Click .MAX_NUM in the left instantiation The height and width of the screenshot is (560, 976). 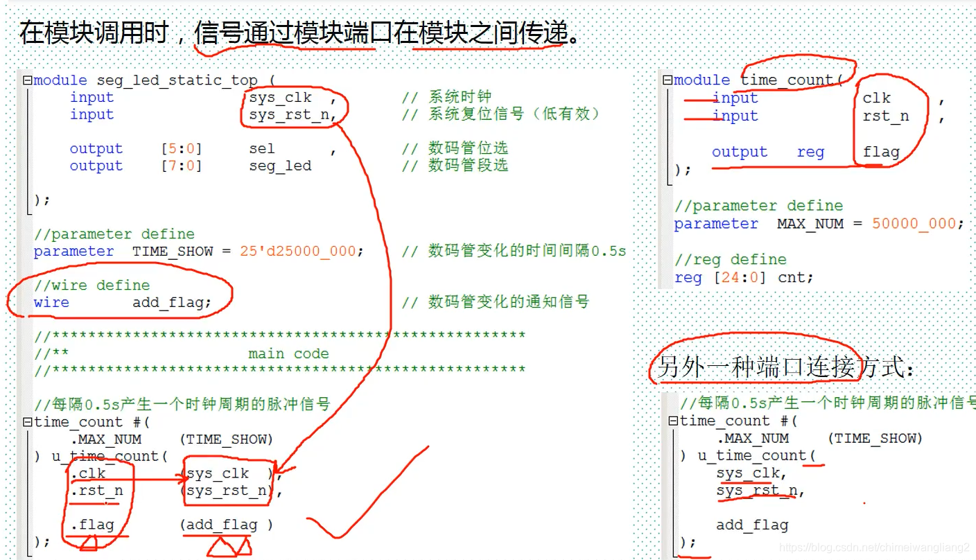105,439
